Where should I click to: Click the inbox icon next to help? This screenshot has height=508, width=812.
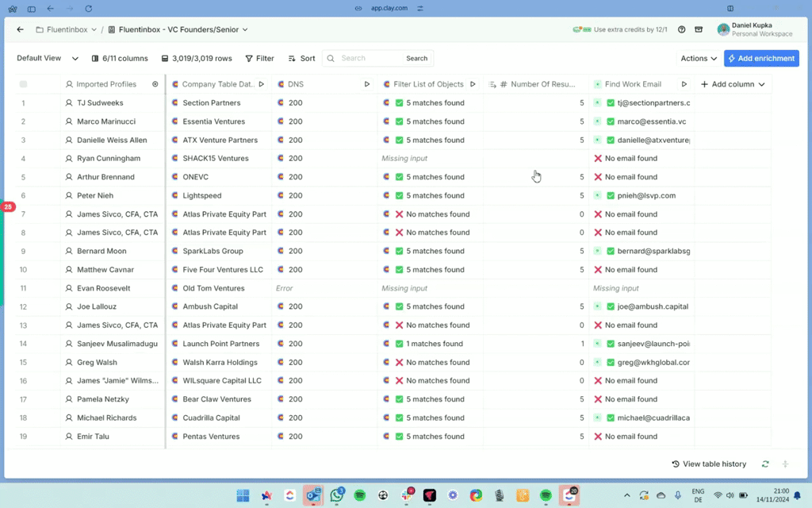tap(699, 29)
